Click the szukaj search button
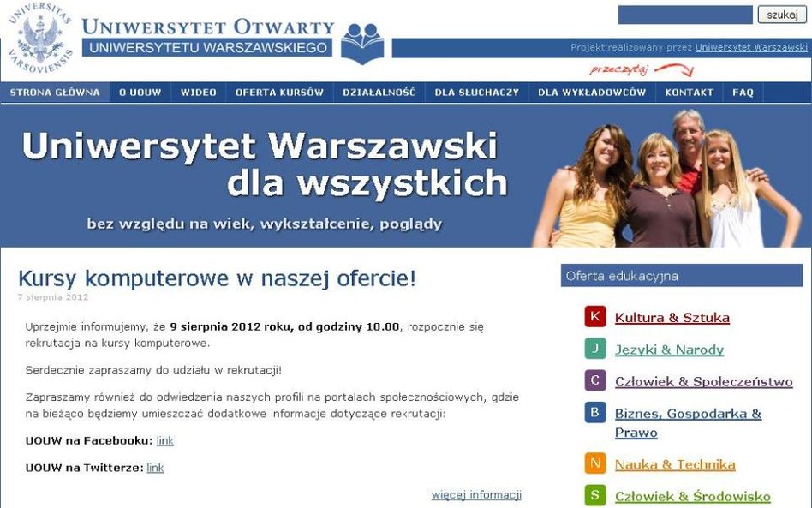 (782, 15)
